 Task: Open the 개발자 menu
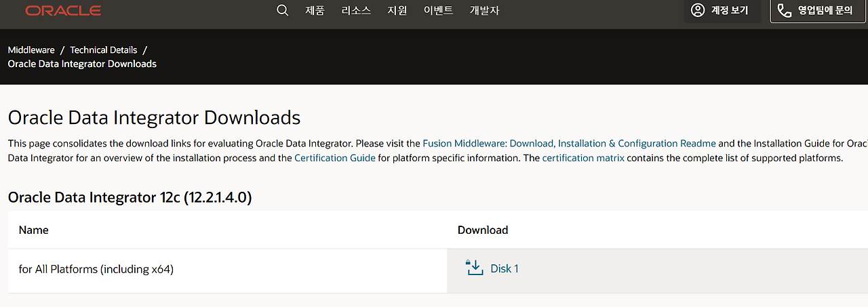(x=484, y=10)
